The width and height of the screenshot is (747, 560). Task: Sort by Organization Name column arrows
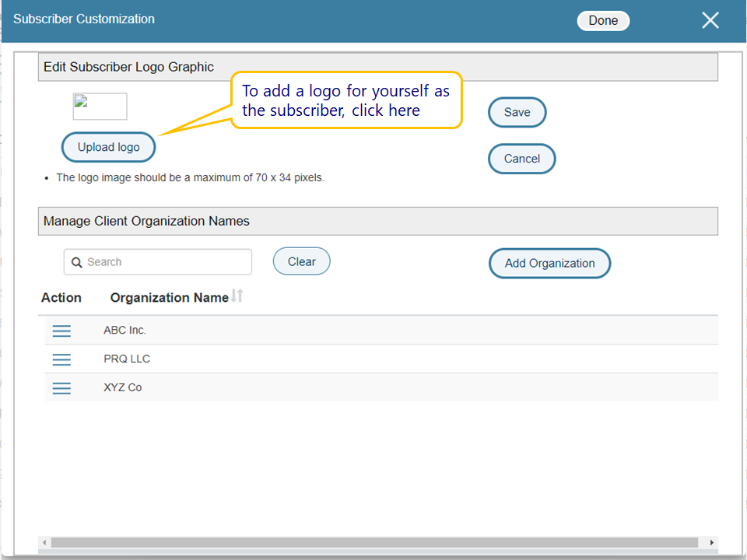[x=238, y=296]
